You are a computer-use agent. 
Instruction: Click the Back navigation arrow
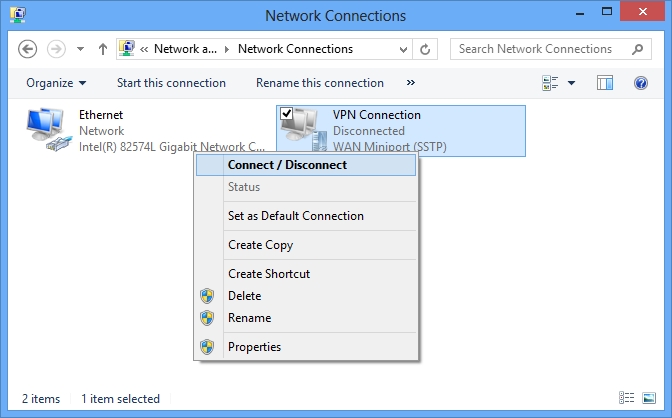point(27,49)
